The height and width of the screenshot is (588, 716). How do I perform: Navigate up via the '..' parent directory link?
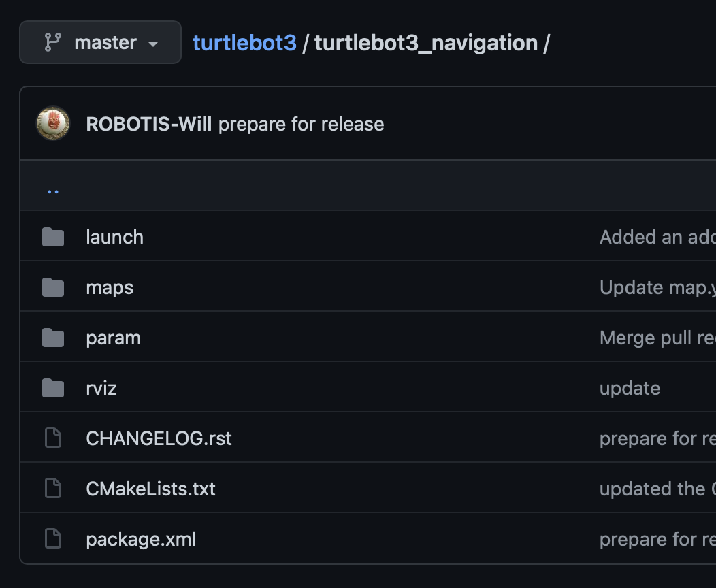pos(53,191)
